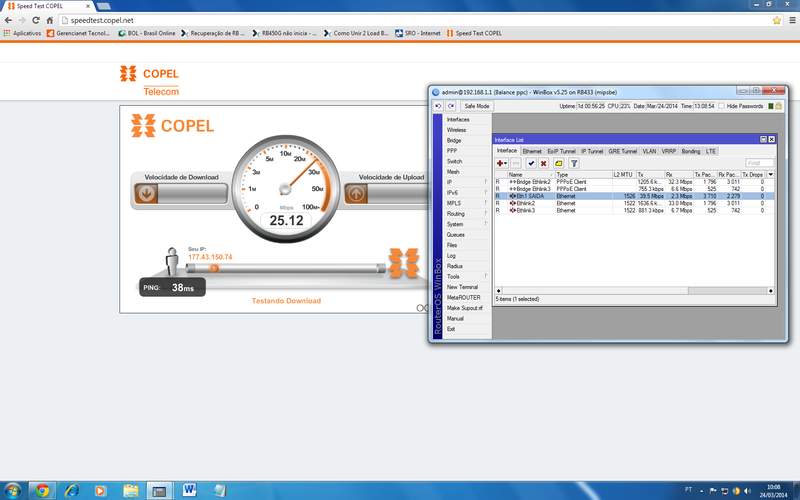800x500 pixels.
Task: Open Windows Explorer folder in taskbar
Action: [x=130, y=490]
